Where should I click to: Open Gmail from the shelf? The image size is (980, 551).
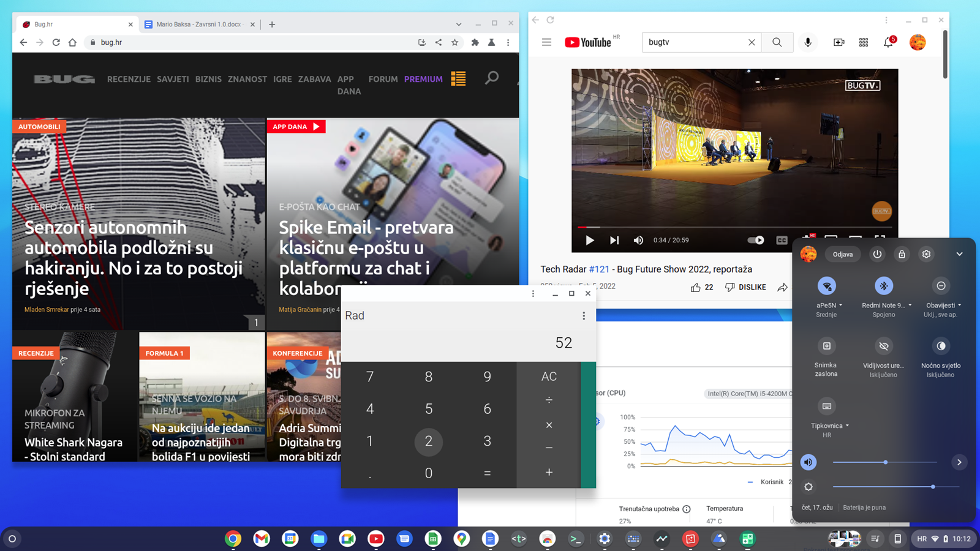pyautogui.click(x=262, y=539)
